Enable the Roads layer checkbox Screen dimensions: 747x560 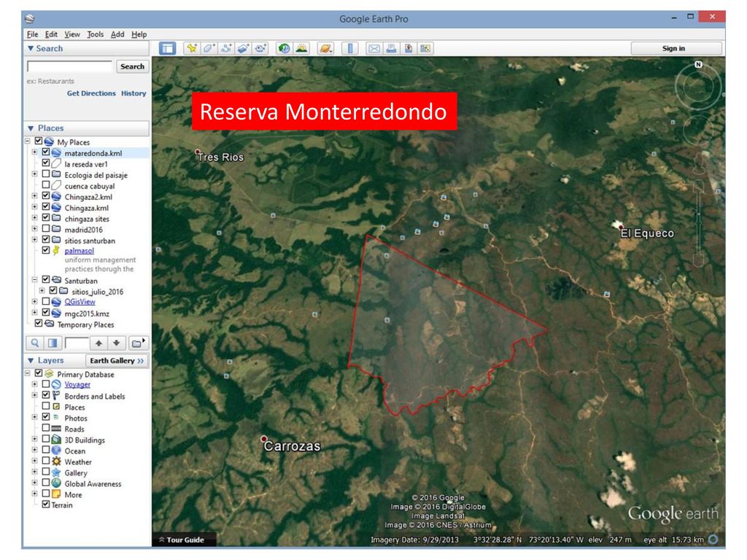click(46, 428)
